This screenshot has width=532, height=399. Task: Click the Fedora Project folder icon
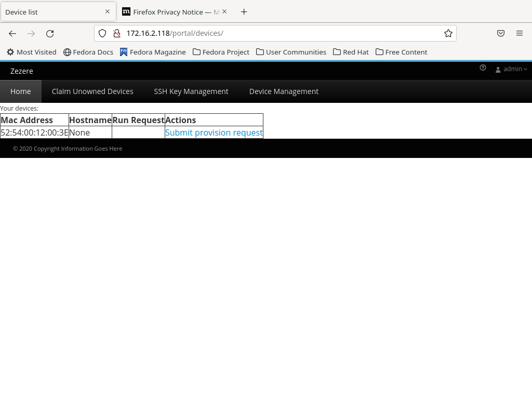pyautogui.click(x=196, y=52)
